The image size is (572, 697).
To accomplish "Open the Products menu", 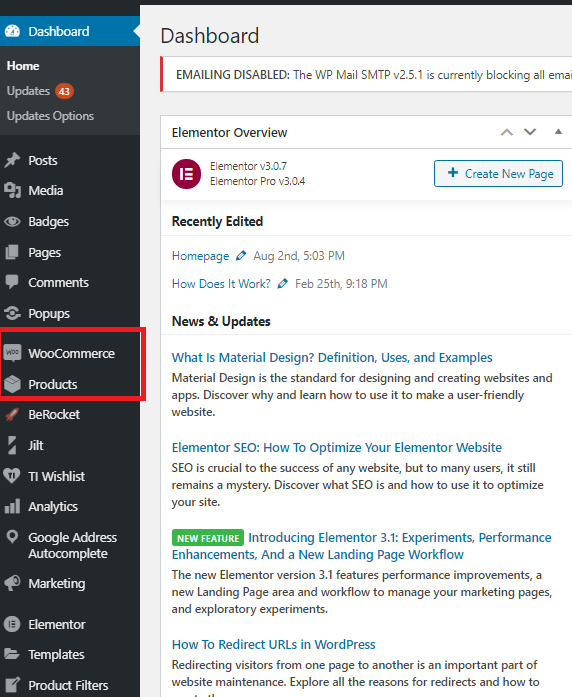I will tap(70, 384).
